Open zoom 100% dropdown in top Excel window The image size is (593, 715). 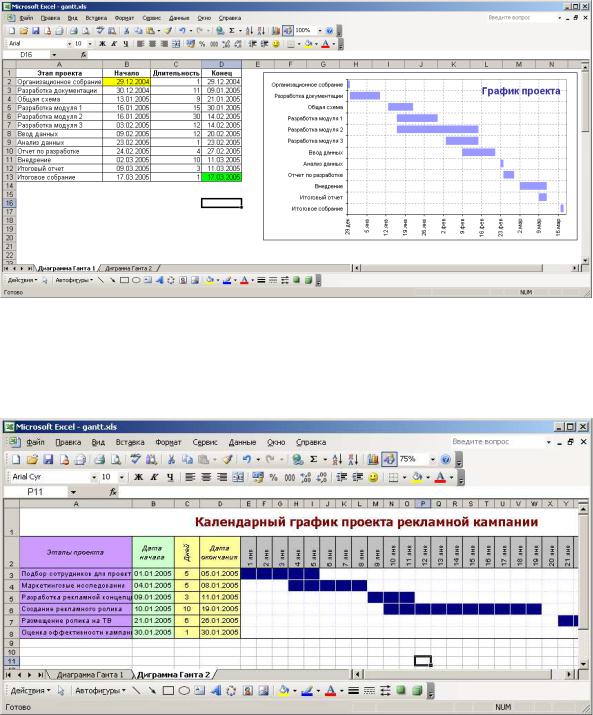320,31
